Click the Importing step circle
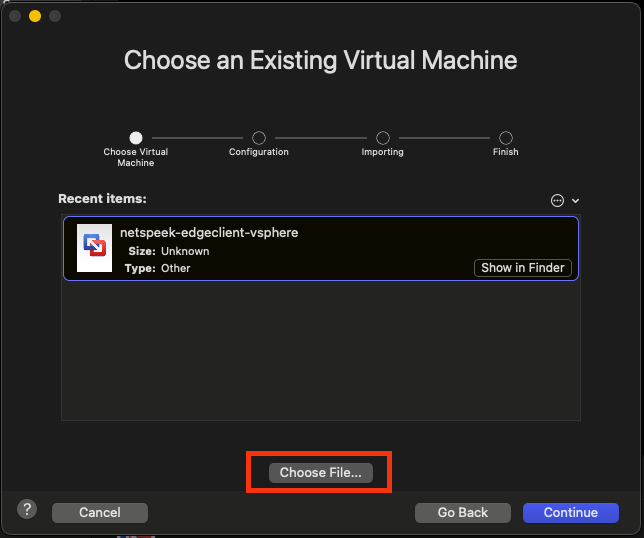The image size is (644, 538). (x=383, y=138)
